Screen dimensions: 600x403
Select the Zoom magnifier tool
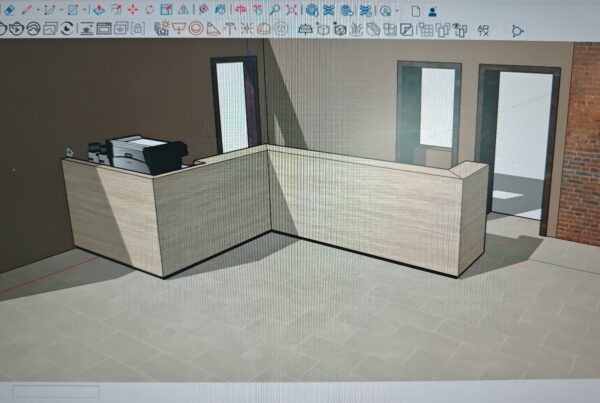point(274,10)
